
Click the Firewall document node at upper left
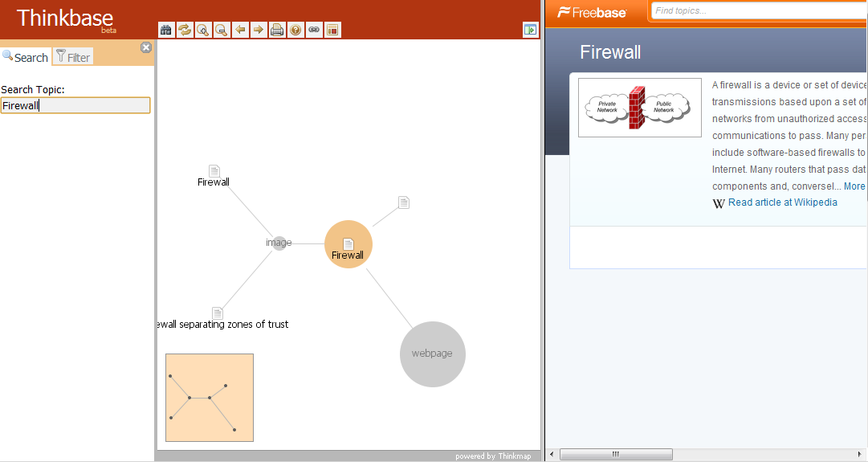214,176
